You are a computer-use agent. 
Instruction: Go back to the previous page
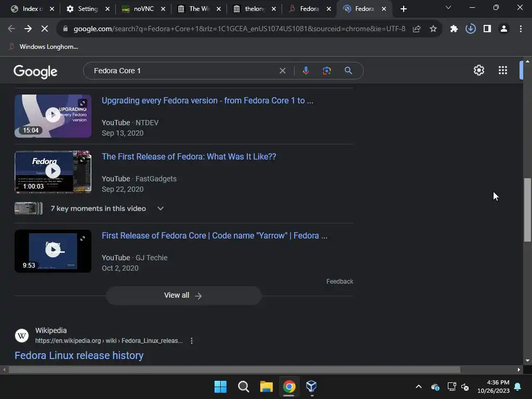[11, 29]
